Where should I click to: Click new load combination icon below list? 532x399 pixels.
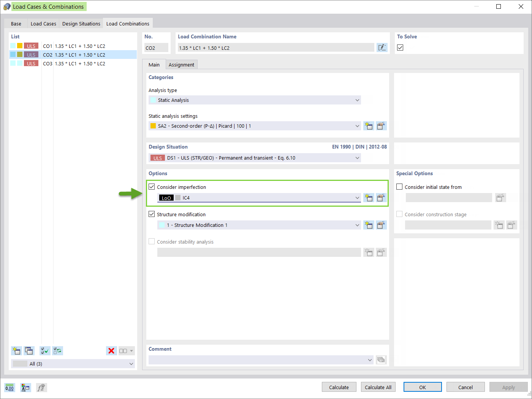pos(16,351)
